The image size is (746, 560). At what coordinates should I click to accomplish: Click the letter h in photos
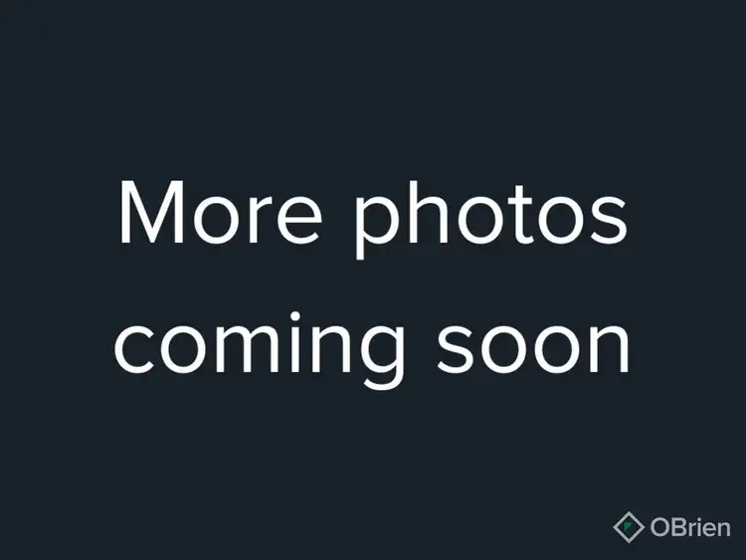[426, 211]
